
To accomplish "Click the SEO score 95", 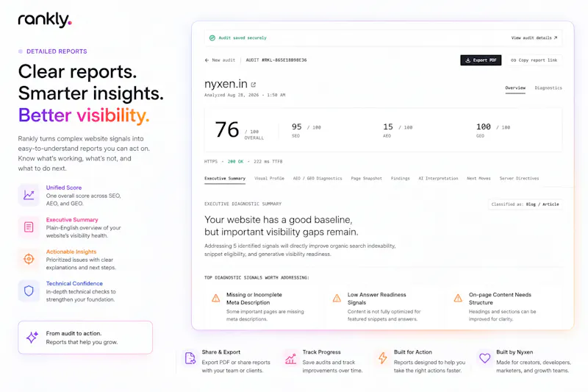I will [297, 127].
